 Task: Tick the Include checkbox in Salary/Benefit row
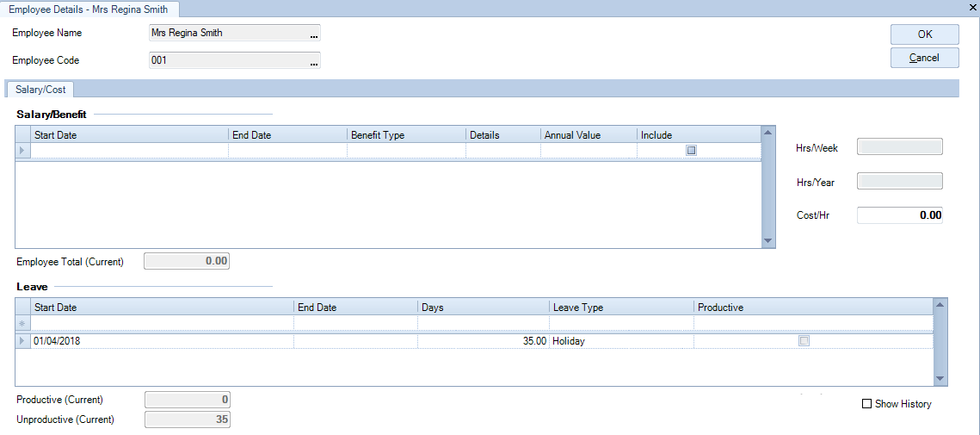[691, 150]
